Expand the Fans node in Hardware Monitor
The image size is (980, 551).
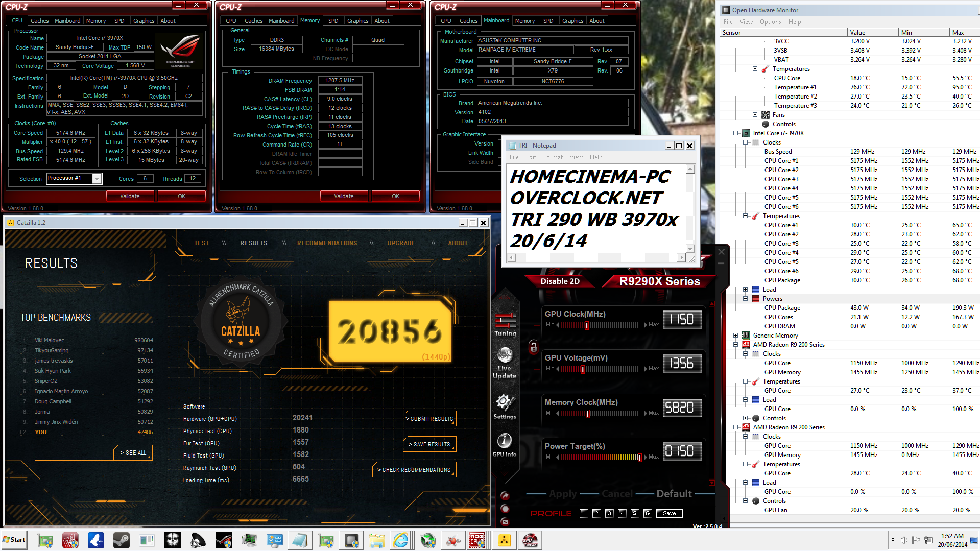tap(755, 115)
